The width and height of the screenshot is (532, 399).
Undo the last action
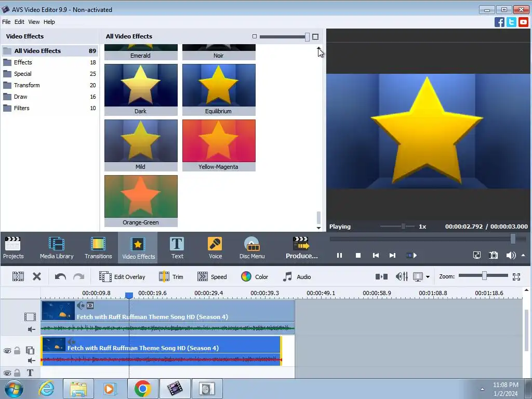(60, 277)
